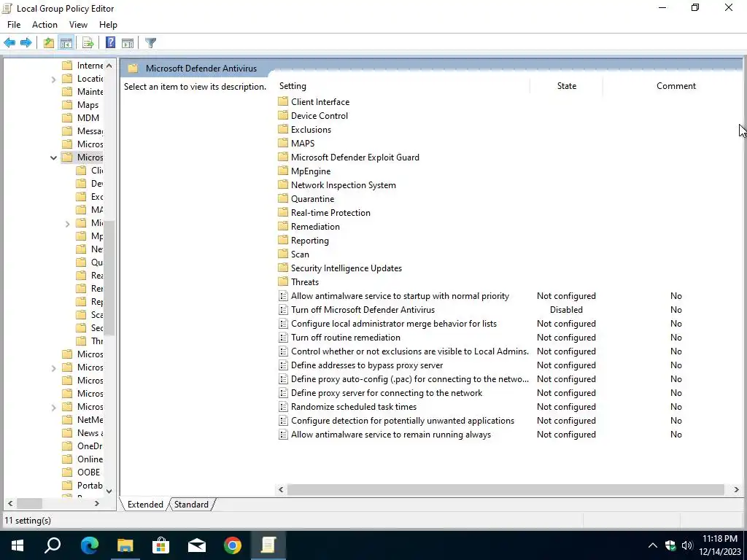Open the View menu
747x560 pixels.
[78, 25]
